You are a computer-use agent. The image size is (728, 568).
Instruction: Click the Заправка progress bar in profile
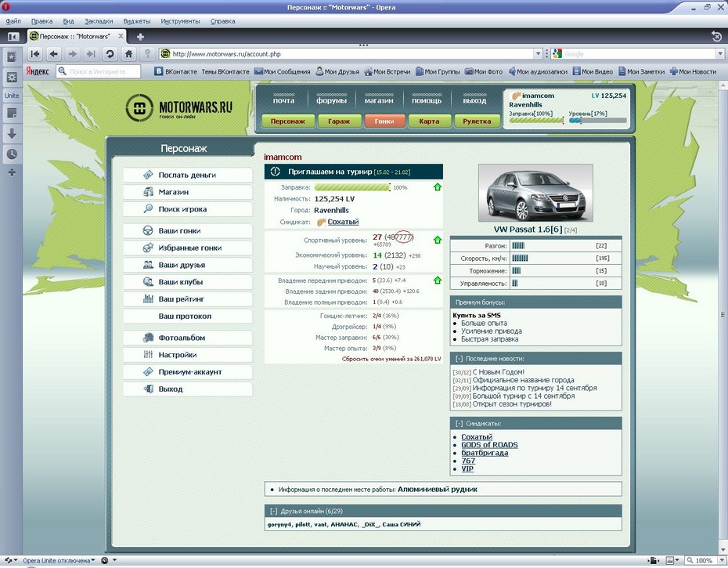pos(352,187)
